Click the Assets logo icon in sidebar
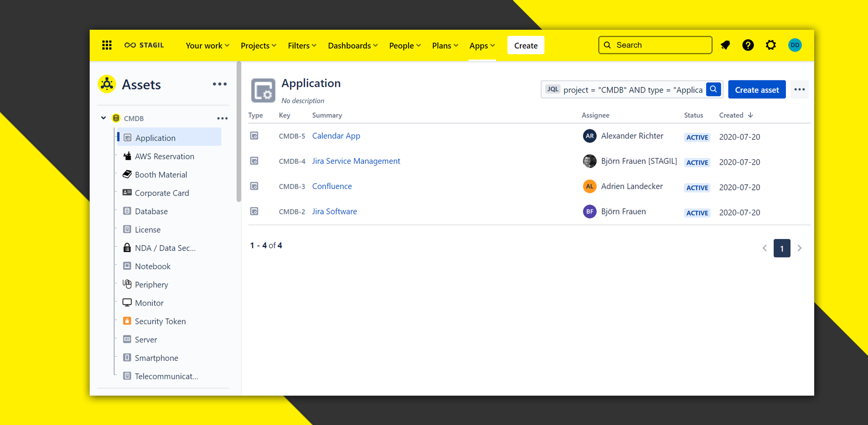This screenshot has width=868, height=425. point(107,84)
